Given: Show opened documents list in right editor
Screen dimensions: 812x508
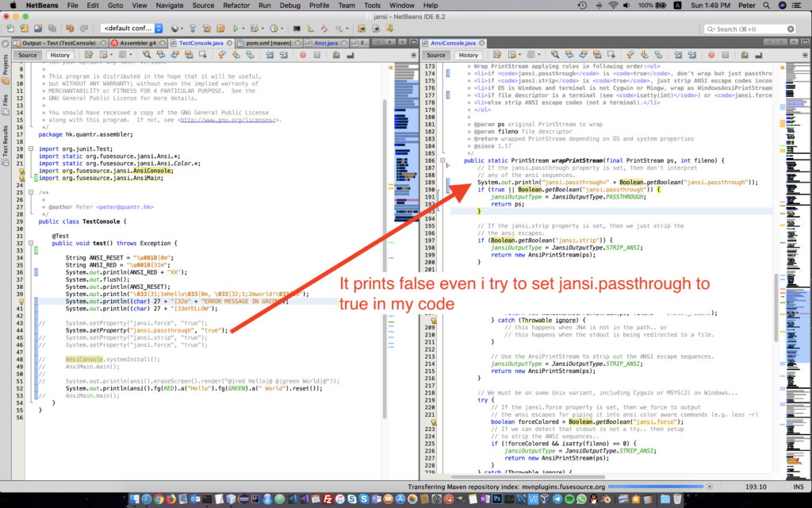Looking at the screenshot, I should (794, 42).
